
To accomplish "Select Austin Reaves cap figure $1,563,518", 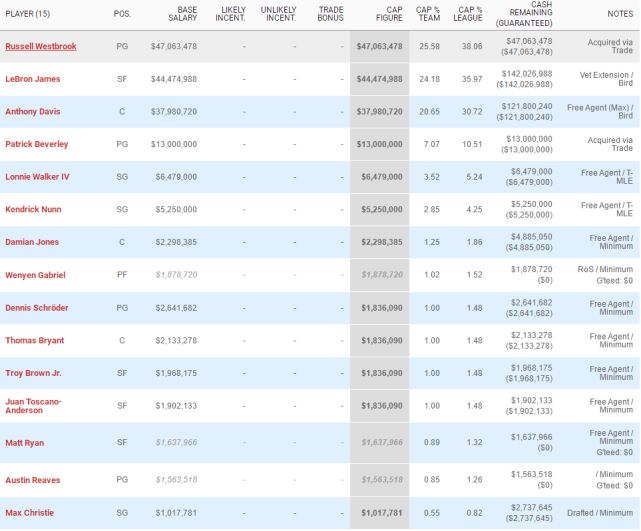I will tap(382, 479).
